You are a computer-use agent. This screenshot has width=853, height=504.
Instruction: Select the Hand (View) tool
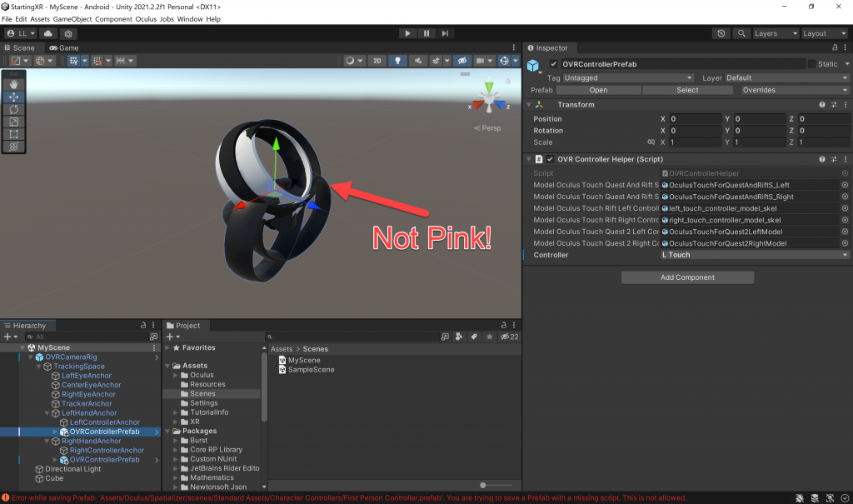point(13,84)
